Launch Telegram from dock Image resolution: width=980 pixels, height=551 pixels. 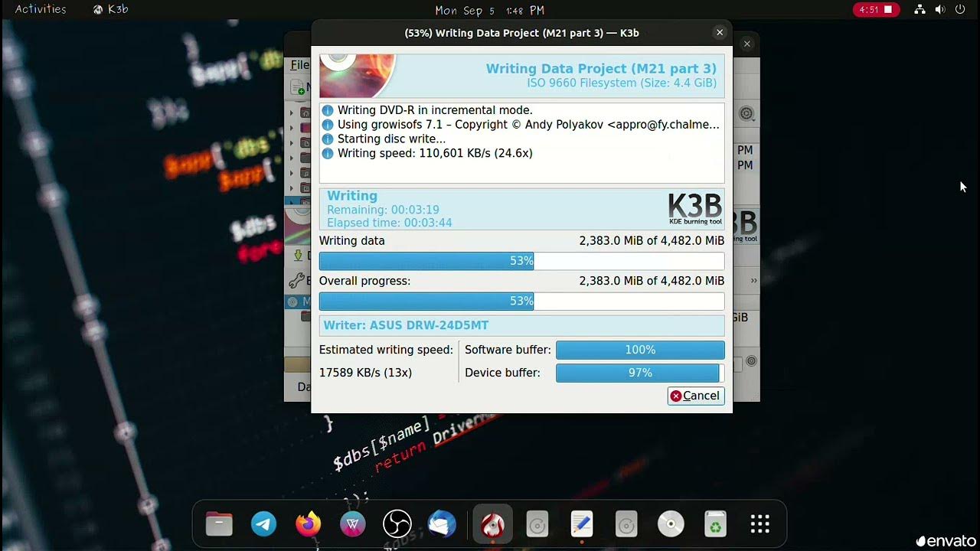(264, 524)
